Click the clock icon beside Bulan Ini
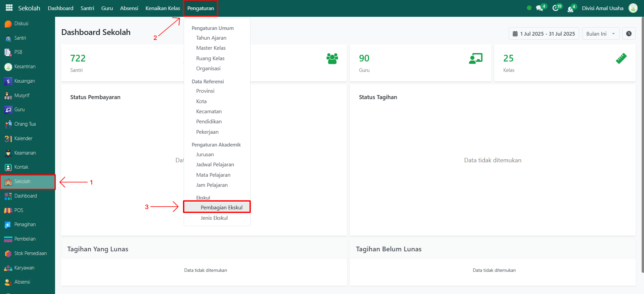The width and height of the screenshot is (644, 294). 629,34
